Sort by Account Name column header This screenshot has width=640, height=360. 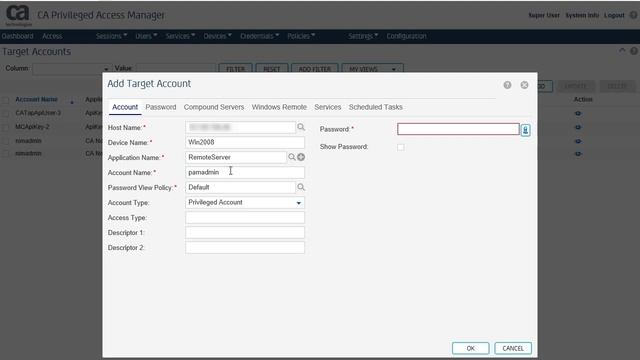[x=36, y=100]
